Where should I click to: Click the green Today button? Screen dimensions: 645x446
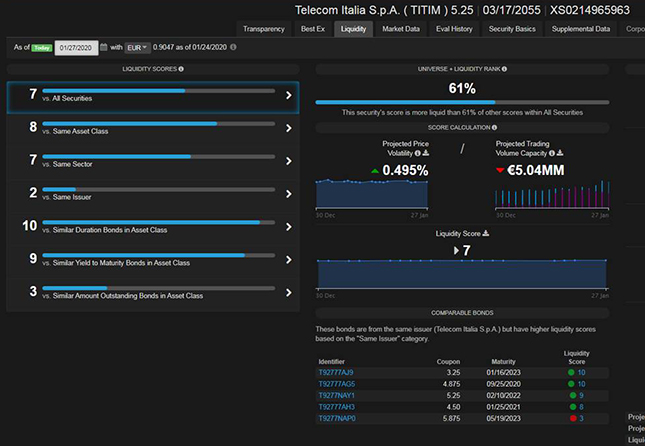click(42, 48)
